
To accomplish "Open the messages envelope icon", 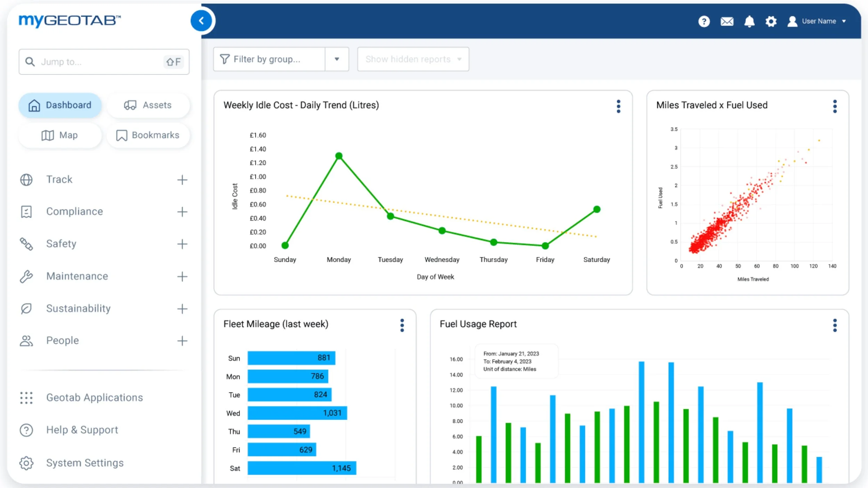I will (x=727, y=22).
